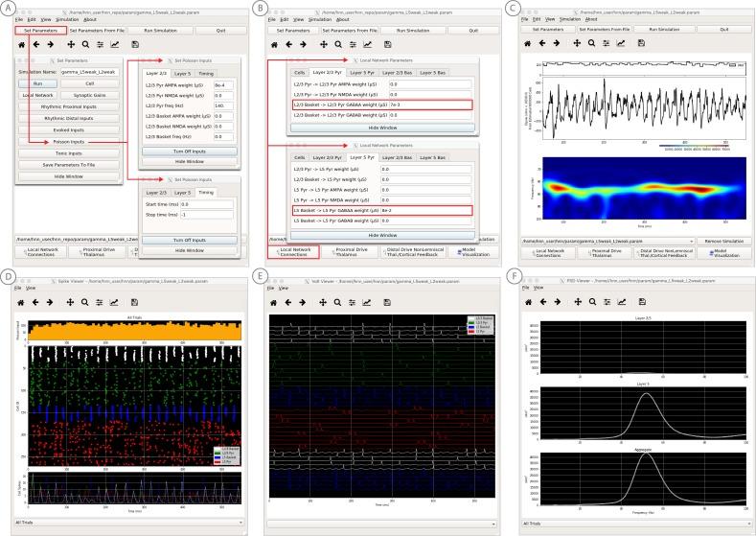
Task: Click the Simulation Name input field
Action: pyautogui.click(x=90, y=72)
